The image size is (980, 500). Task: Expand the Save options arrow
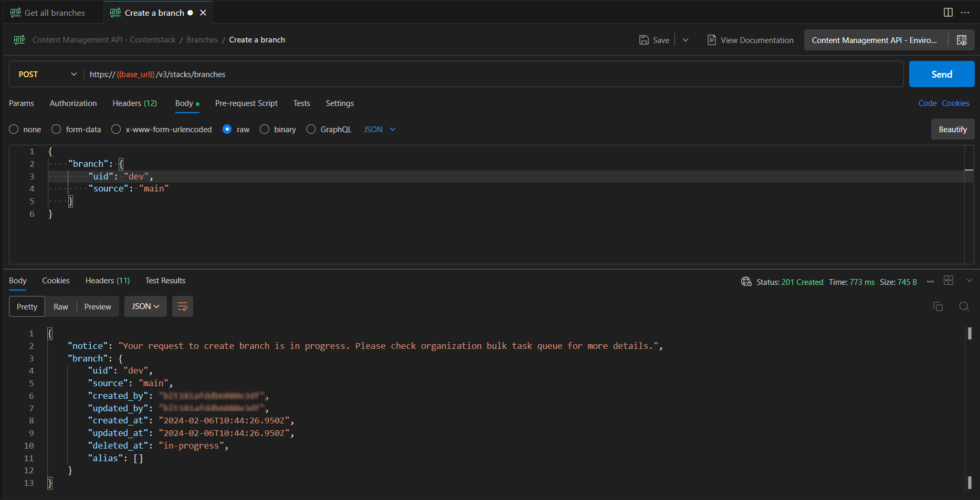pyautogui.click(x=686, y=40)
